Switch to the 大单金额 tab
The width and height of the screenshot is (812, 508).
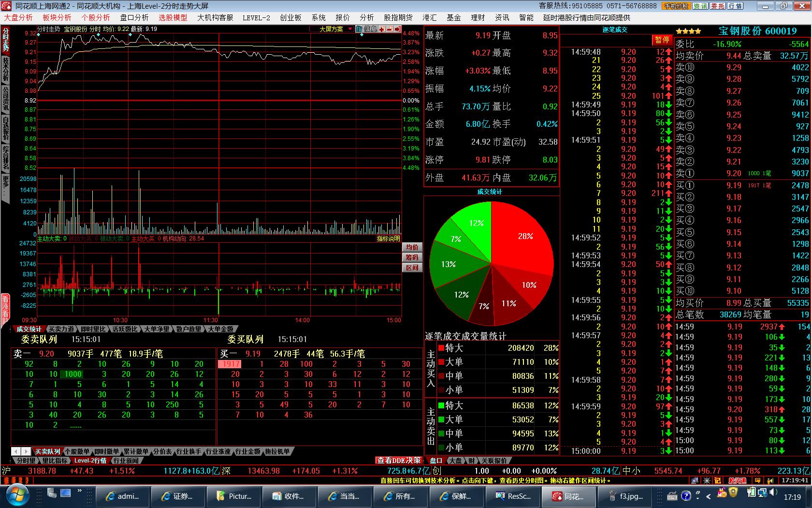point(221,329)
